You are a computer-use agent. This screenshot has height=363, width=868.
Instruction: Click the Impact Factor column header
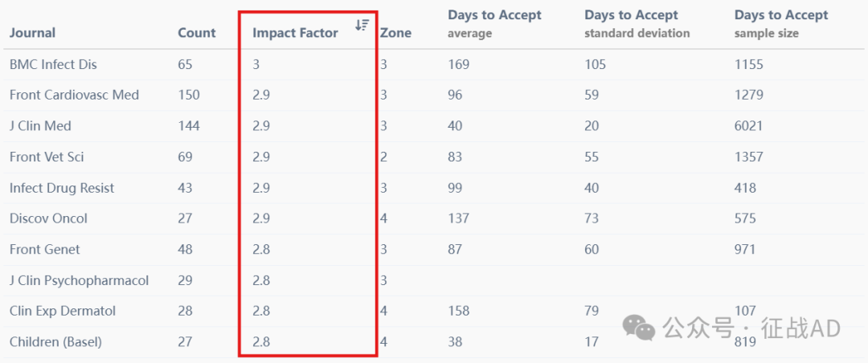295,33
